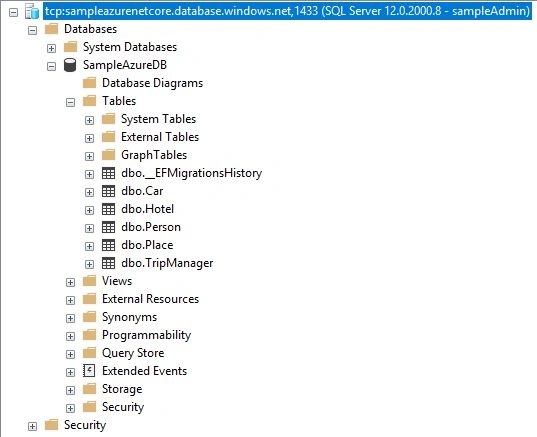Expand the dbo.__EFMigrationsHistory table
The image size is (537, 437).
click(x=89, y=175)
